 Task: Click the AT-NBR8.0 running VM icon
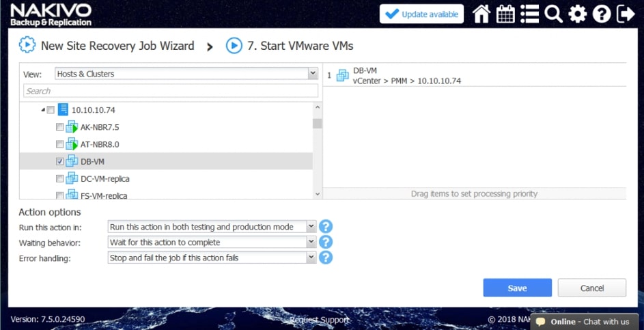pos(72,144)
